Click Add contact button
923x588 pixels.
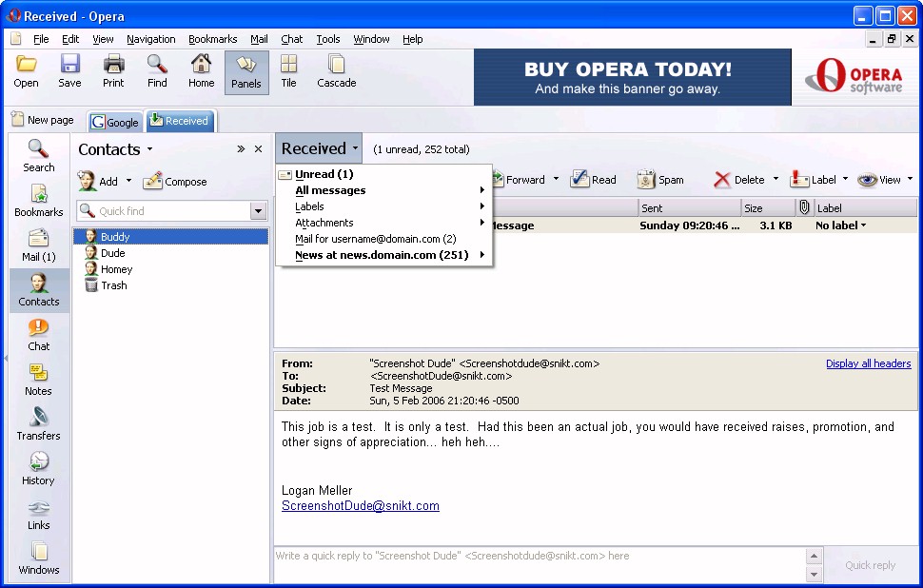98,182
